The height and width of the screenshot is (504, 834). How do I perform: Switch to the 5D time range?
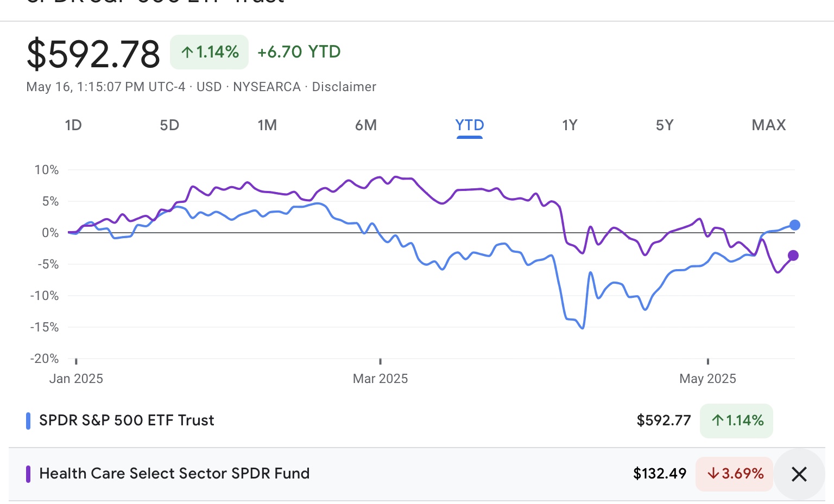tap(169, 125)
